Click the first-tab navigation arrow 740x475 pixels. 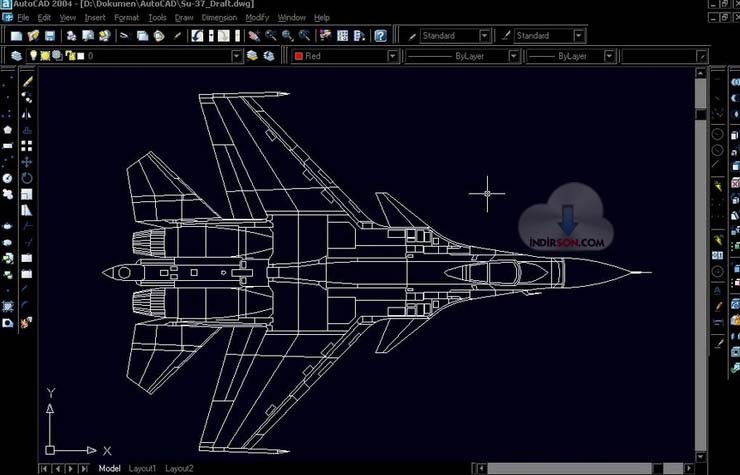click(x=44, y=469)
